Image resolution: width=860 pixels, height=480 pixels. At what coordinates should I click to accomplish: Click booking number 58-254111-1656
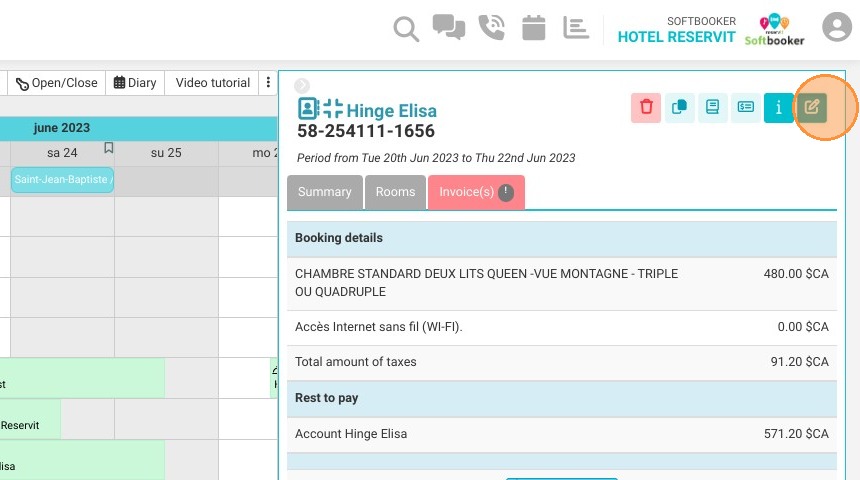(366, 131)
